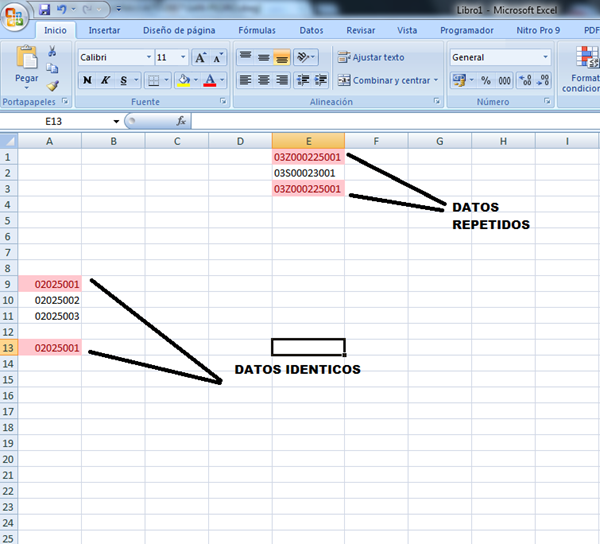Screen dimensions: 600x544
Task: Save the workbook via Quick Access
Action: click(45, 9)
